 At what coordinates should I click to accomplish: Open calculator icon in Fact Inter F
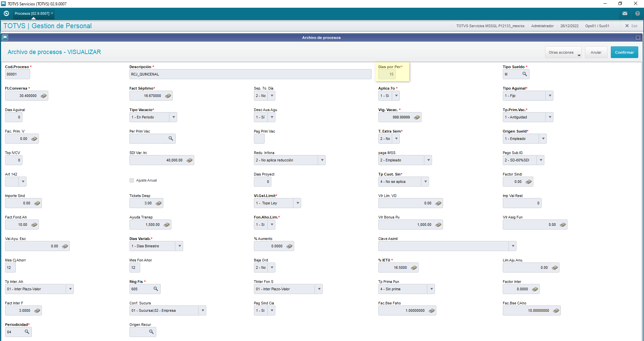point(37,311)
